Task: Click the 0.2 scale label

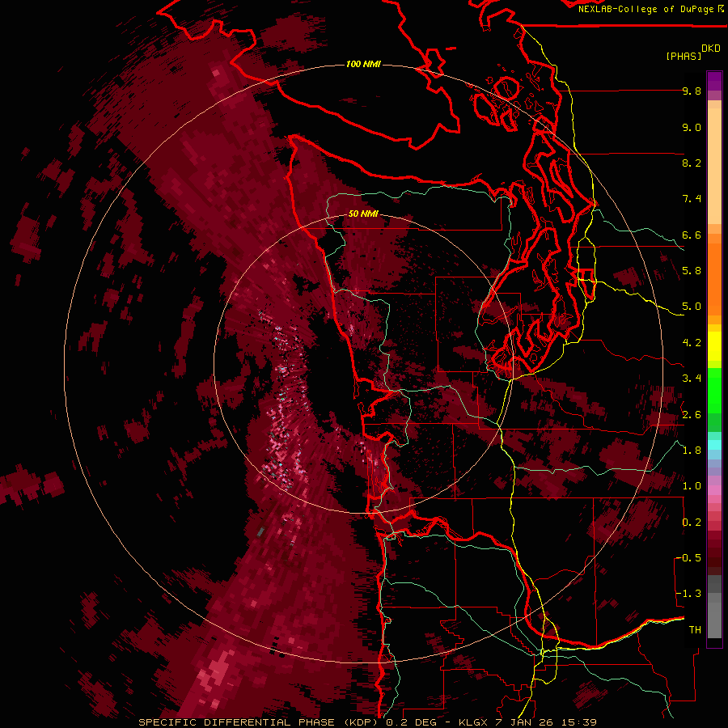Action: tap(692, 523)
